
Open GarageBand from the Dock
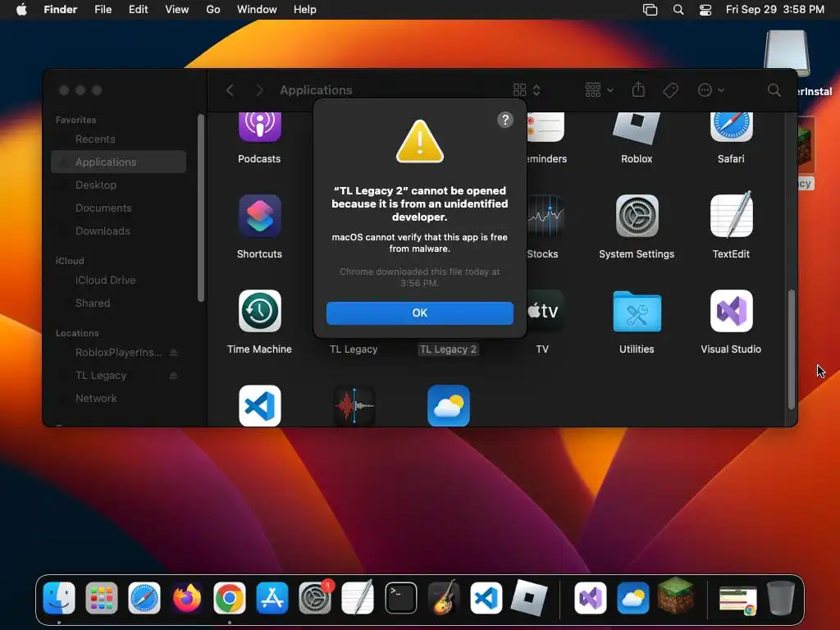coord(444,597)
